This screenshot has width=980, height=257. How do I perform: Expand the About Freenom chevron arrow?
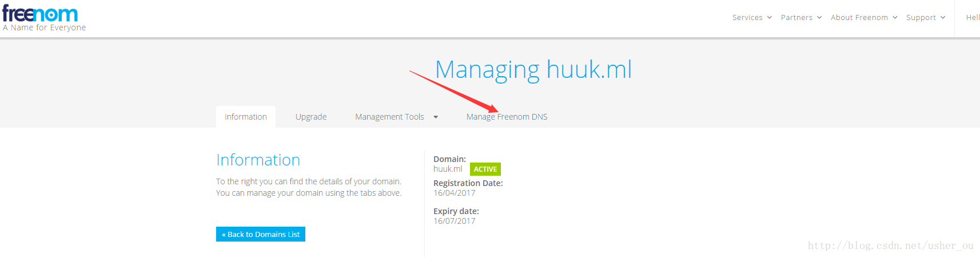895,18
